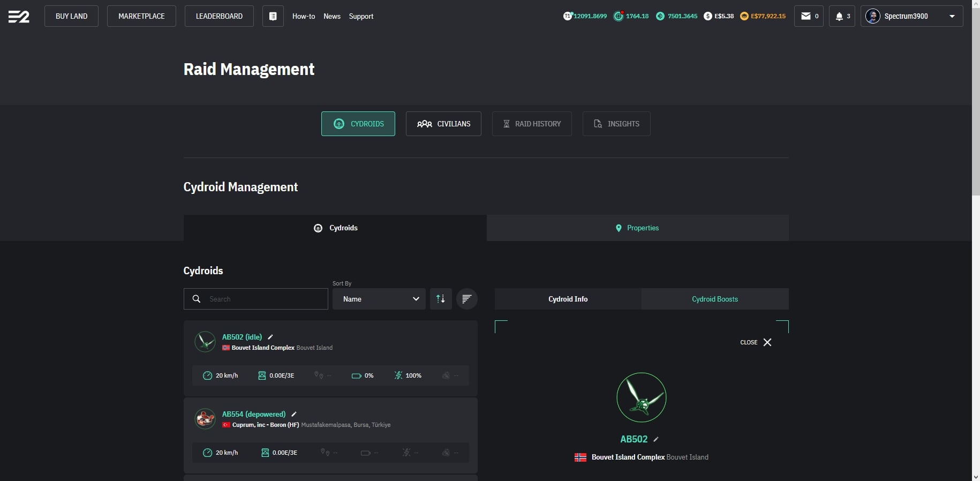Switch to the Properties tab
The width and height of the screenshot is (980, 481).
click(x=637, y=228)
